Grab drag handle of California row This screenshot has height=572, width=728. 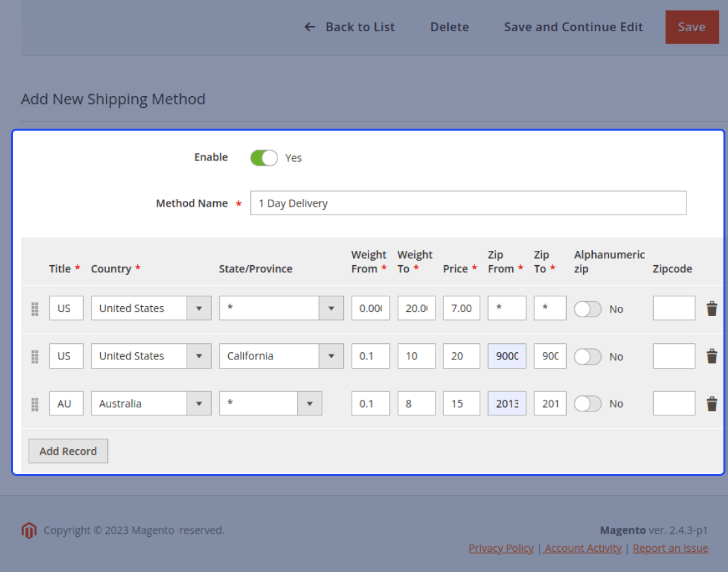[35, 357]
